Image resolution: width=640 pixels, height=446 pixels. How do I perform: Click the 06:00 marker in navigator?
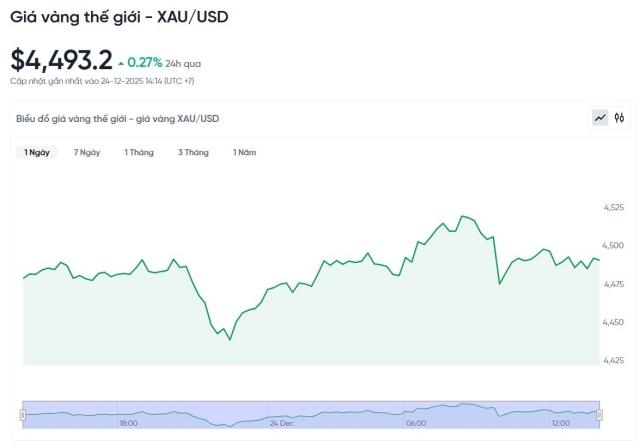coord(416,423)
